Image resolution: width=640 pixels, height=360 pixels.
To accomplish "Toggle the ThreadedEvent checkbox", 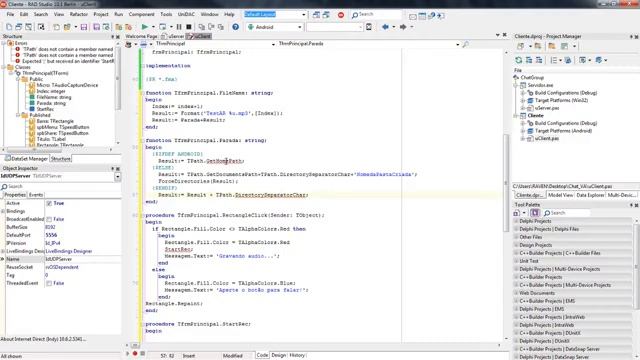I will point(49,283).
